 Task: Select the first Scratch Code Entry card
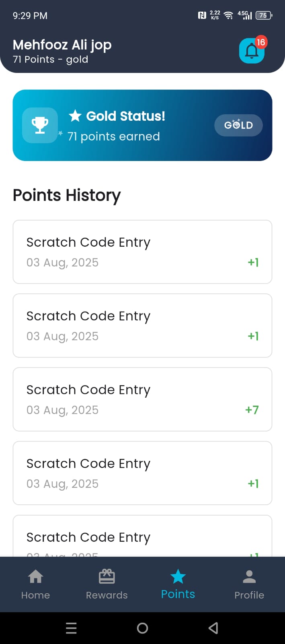click(x=142, y=252)
